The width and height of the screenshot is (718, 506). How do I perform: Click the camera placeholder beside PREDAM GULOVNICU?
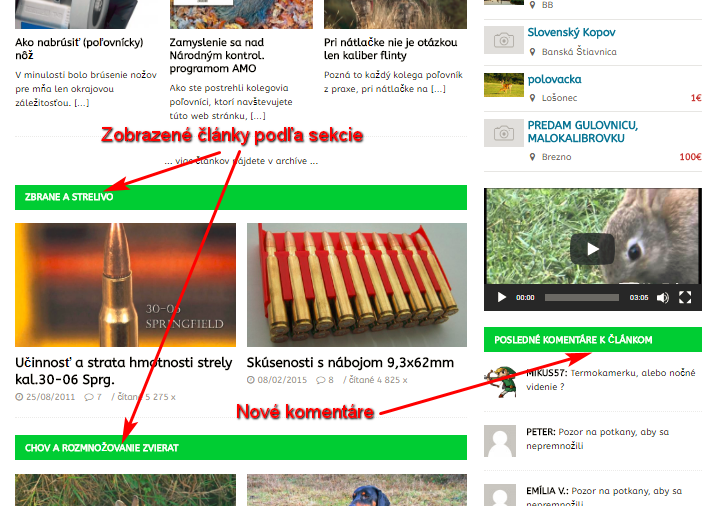point(504,133)
